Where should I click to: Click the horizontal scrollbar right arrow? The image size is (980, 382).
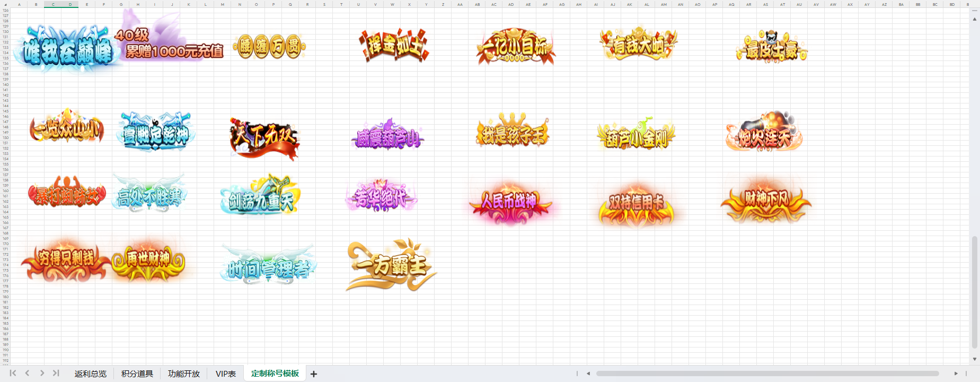pyautogui.click(x=956, y=374)
